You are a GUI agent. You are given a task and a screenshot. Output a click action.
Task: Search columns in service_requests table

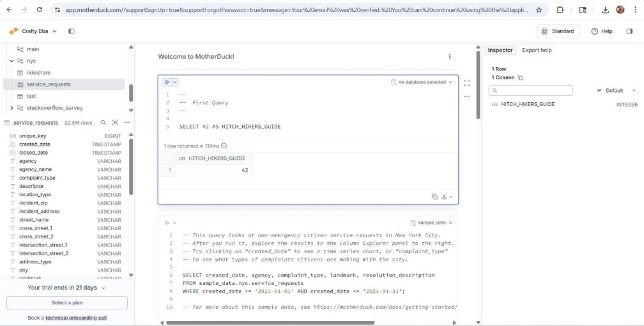[103, 123]
